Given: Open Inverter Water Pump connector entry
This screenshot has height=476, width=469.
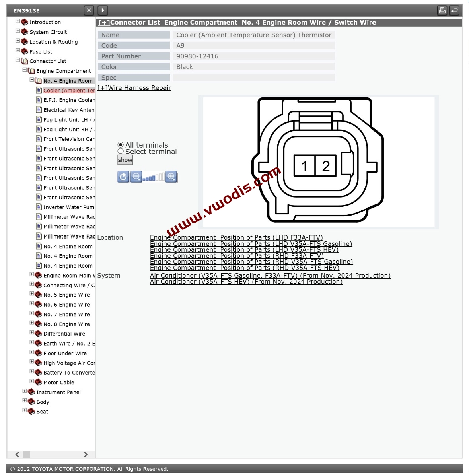Looking at the screenshot, I should pyautogui.click(x=69, y=207).
